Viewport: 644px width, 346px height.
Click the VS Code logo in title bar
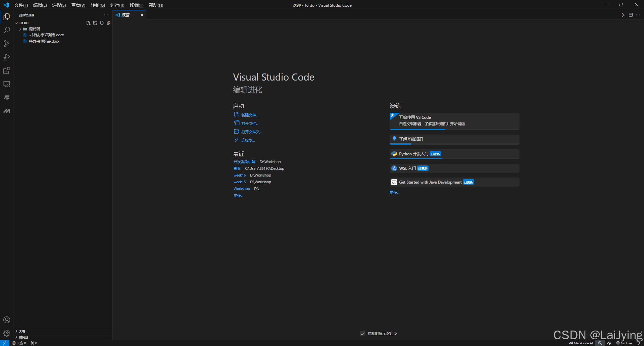coord(6,5)
